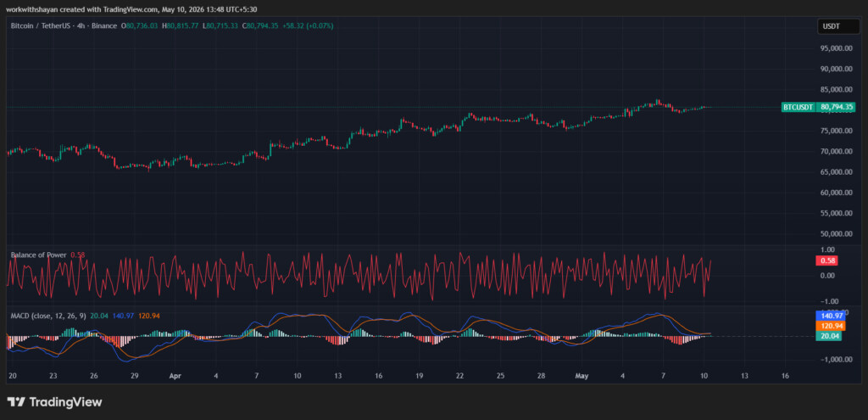This screenshot has width=868, height=420.
Task: Click the green 20.04 tag on scale
Action: [x=829, y=336]
